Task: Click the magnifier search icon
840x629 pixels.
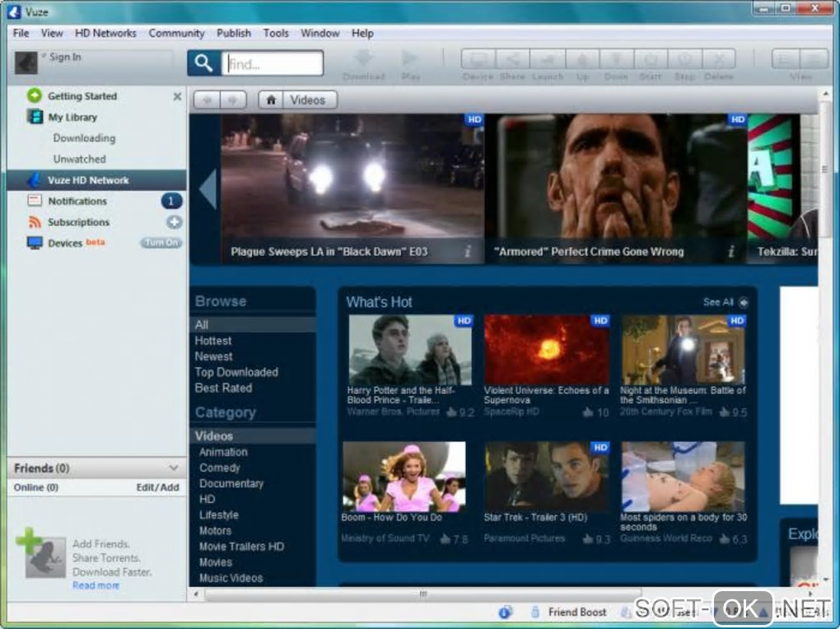Action: (x=203, y=63)
